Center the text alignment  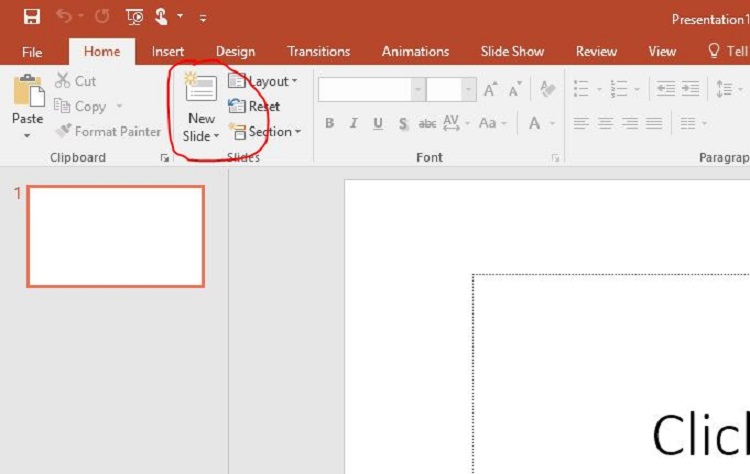point(605,123)
